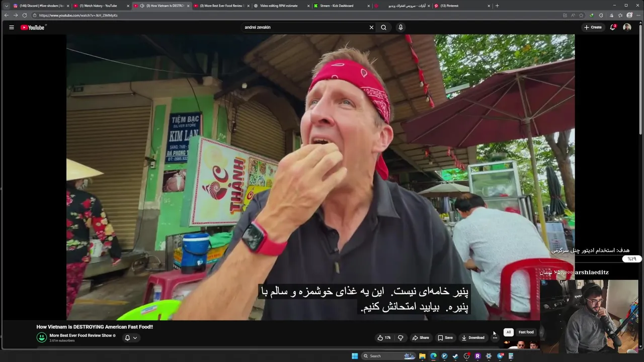Open the Create button
644x362 pixels.
click(x=593, y=27)
